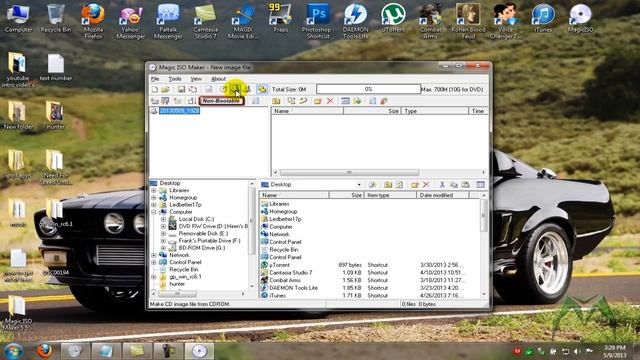Click the Open image file icon
The image size is (640, 360).
click(165, 89)
